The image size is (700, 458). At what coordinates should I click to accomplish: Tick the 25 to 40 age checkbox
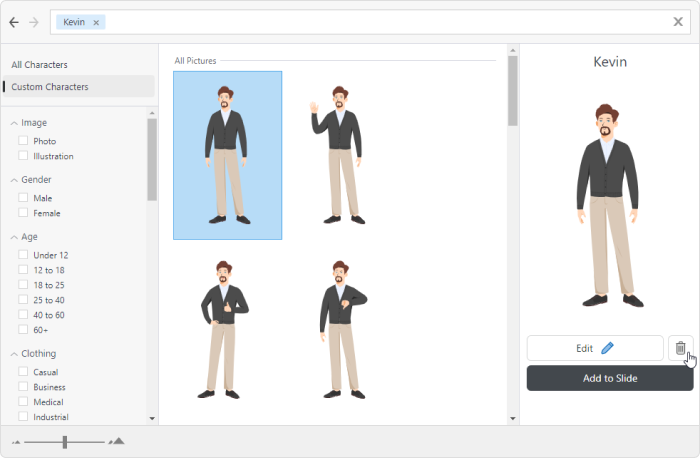[23, 300]
